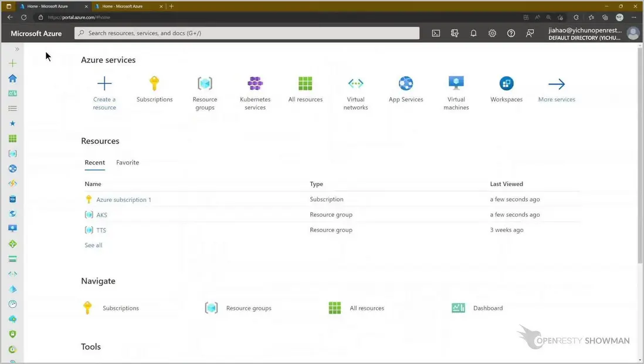Click the More services arrow
644x364 pixels.
click(x=556, y=84)
